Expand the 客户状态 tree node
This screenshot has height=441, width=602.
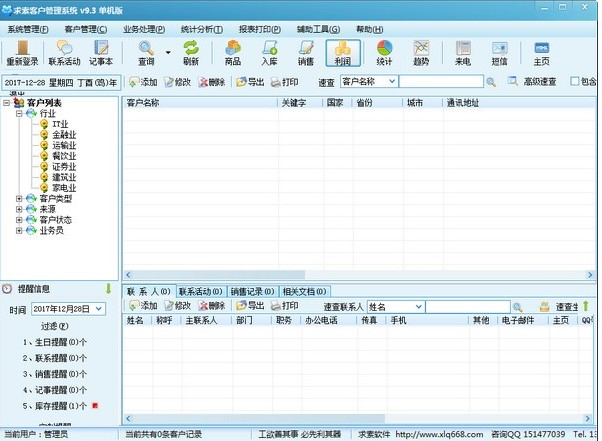click(19, 220)
